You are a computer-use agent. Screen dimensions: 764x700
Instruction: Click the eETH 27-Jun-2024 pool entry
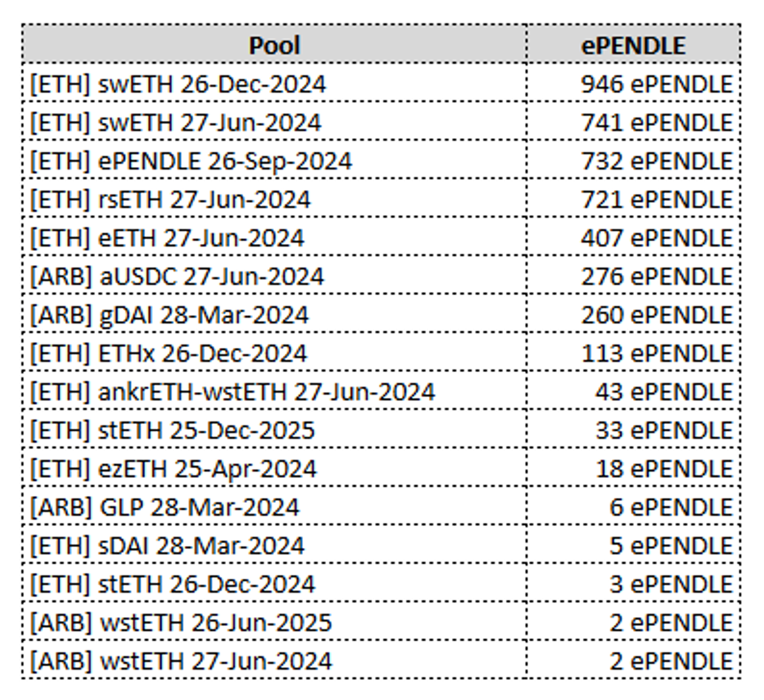(x=167, y=238)
